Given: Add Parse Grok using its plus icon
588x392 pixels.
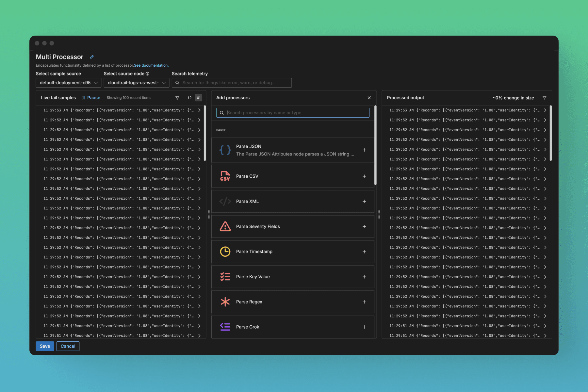Looking at the screenshot, I should click(x=364, y=327).
